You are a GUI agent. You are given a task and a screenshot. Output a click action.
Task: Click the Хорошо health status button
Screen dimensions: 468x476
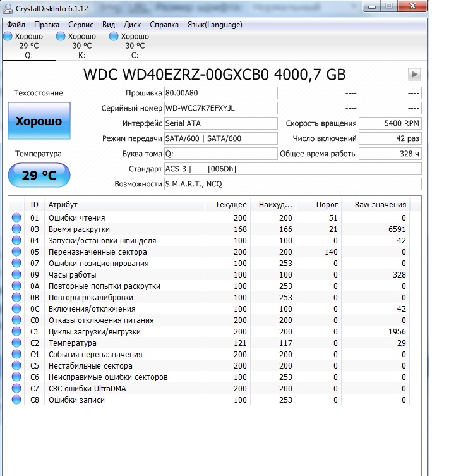click(39, 121)
